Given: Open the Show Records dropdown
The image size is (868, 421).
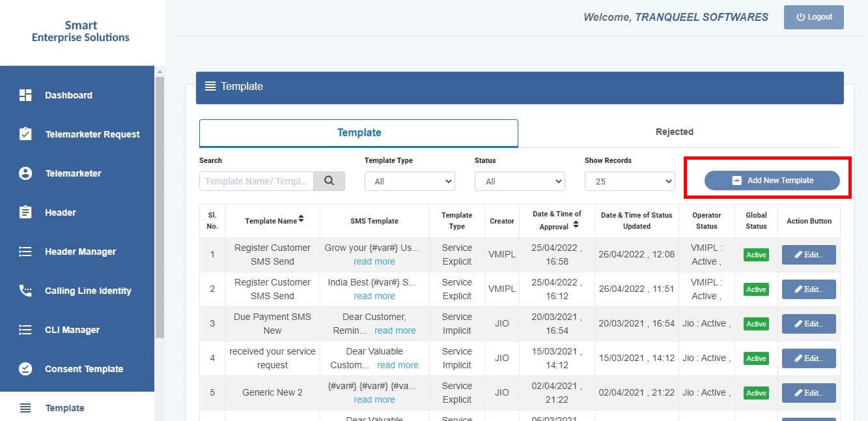Looking at the screenshot, I should tap(630, 181).
